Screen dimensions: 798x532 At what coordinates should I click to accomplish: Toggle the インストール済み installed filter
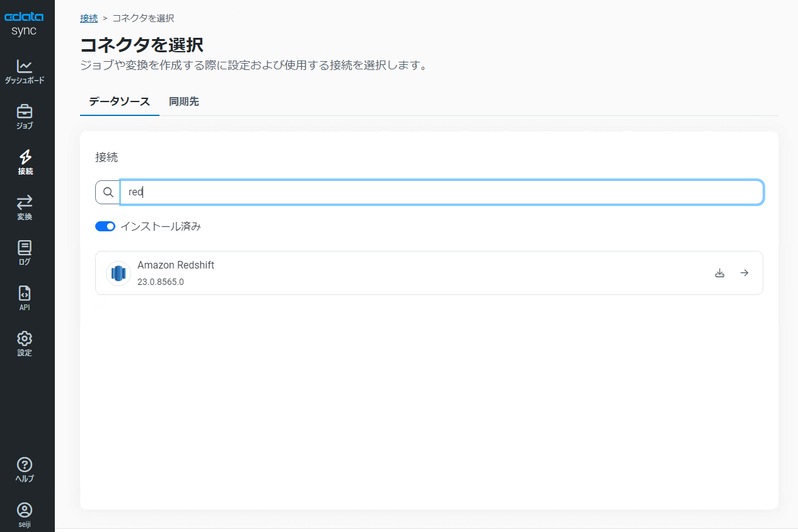105,226
